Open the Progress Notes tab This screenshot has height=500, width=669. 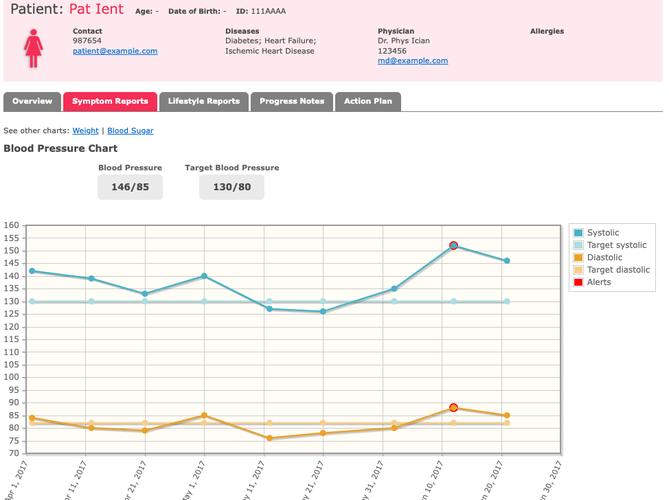click(x=292, y=102)
